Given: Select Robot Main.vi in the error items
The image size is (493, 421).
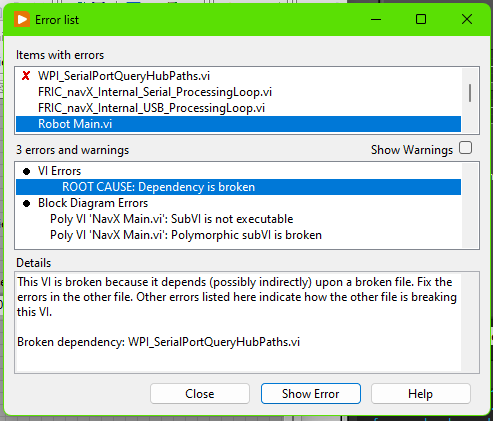Looking at the screenshot, I should 238,124.
